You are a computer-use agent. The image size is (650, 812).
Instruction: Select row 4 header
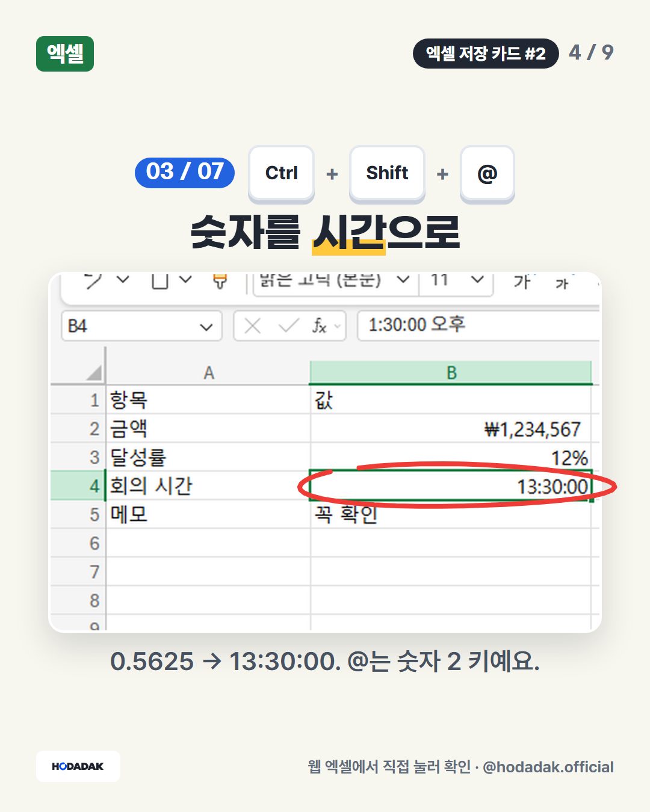78,486
